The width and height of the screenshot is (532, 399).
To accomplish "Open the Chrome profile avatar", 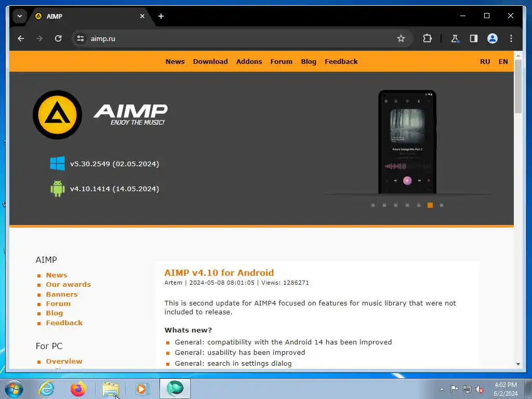I will click(x=493, y=38).
